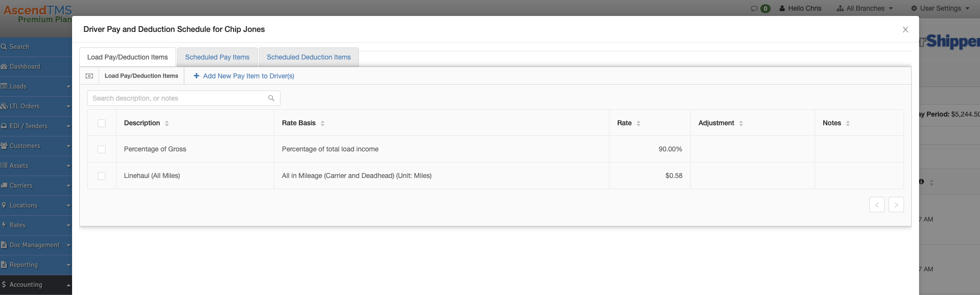
Task: Sort by Rate column arrows
Action: (638, 123)
